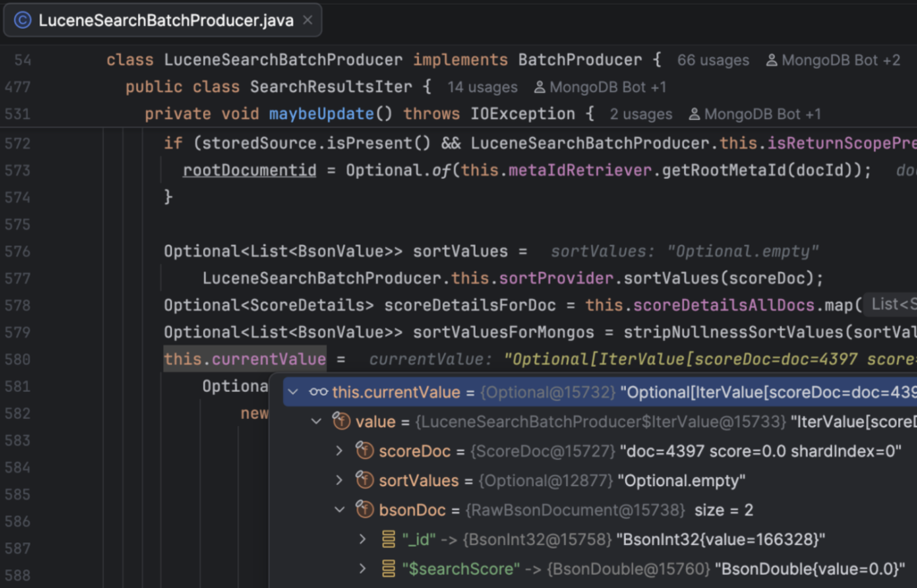Select the LuceneSearchBatchProducer.java editor tab
This screenshot has width=917, height=588.
(x=163, y=21)
